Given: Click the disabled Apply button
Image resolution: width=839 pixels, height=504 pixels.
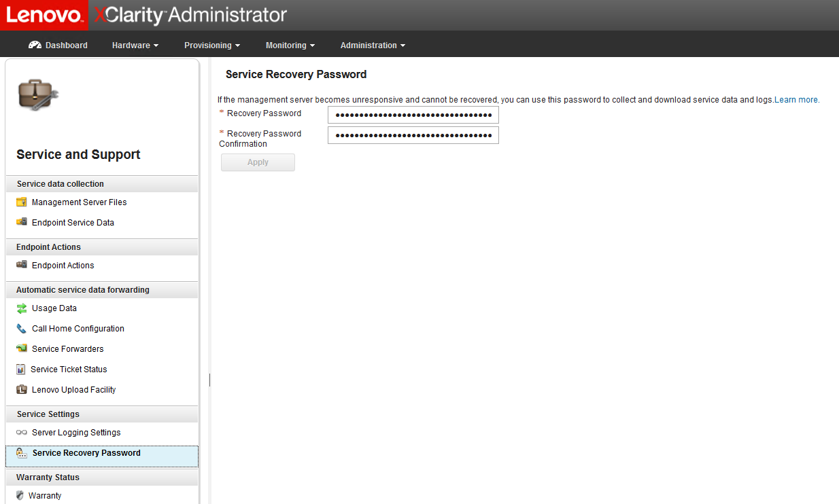Looking at the screenshot, I should coord(258,162).
